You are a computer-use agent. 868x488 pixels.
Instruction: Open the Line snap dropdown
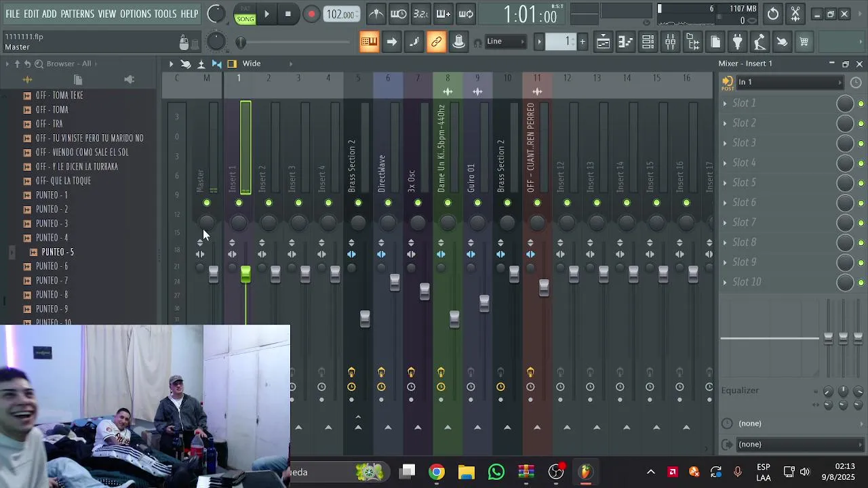point(505,41)
